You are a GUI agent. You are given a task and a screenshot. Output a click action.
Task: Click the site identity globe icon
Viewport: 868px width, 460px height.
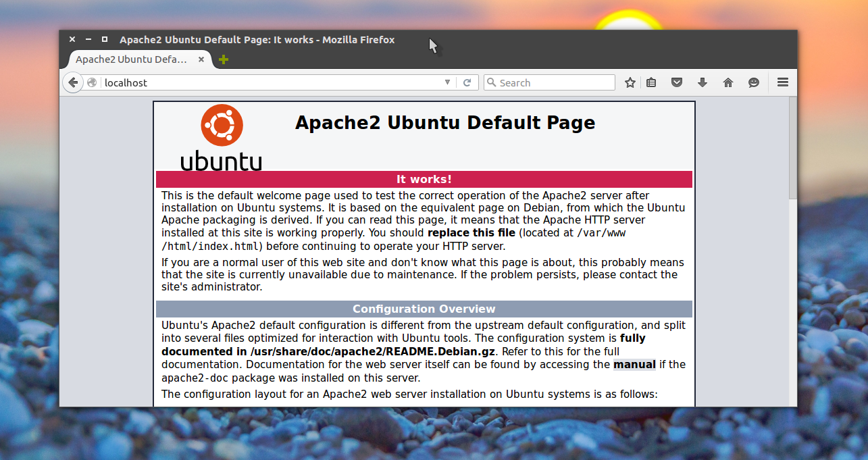93,82
